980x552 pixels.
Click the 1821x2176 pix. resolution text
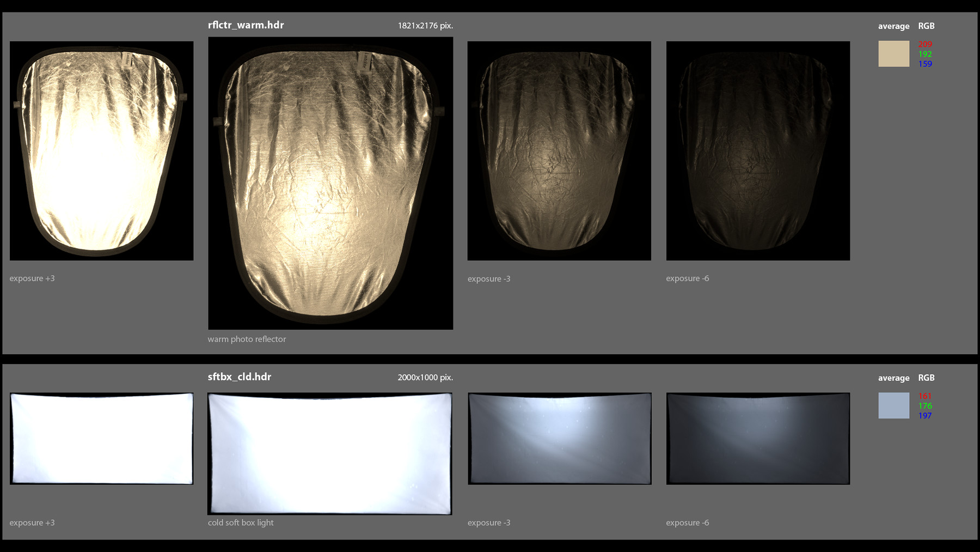(x=425, y=25)
